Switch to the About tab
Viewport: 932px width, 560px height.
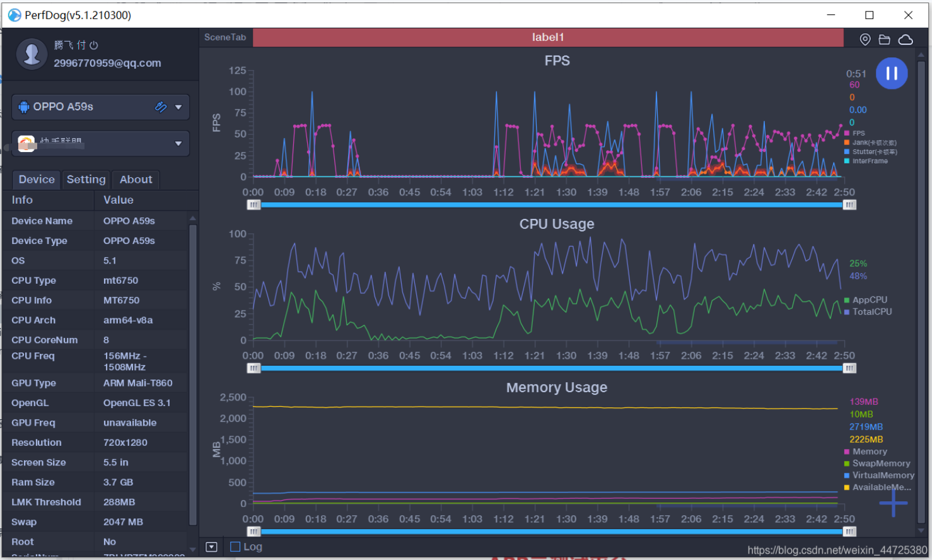coord(136,180)
